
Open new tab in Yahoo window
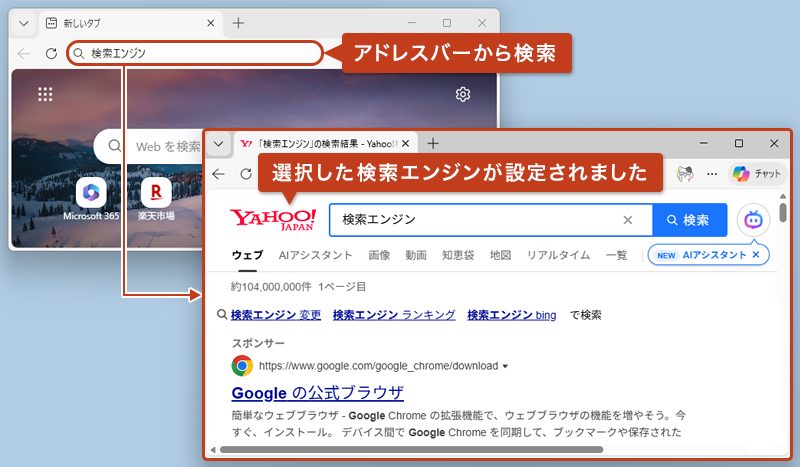[x=433, y=143]
